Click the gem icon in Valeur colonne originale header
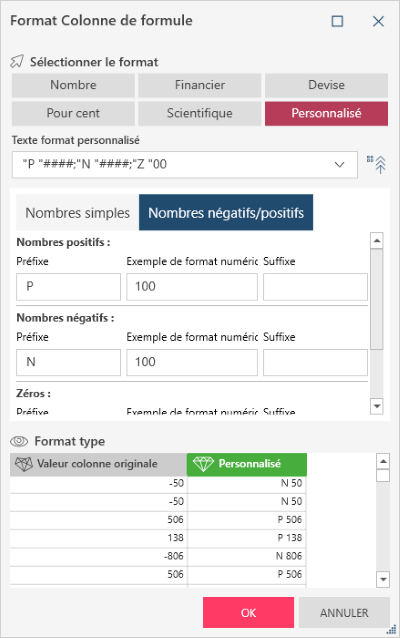400x638 pixels. 24,464
